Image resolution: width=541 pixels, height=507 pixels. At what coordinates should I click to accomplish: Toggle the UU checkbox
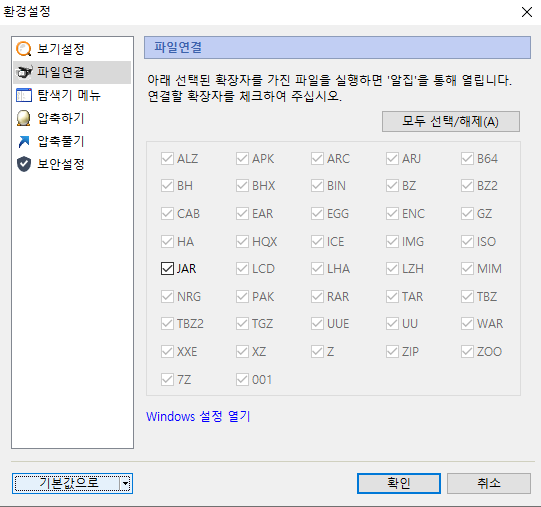(392, 324)
